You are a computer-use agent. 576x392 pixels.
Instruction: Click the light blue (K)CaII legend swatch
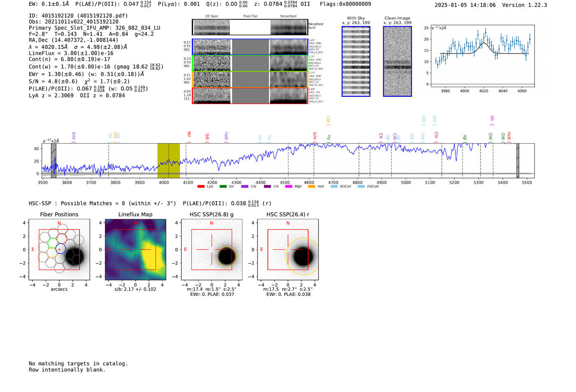[x=334, y=186]
